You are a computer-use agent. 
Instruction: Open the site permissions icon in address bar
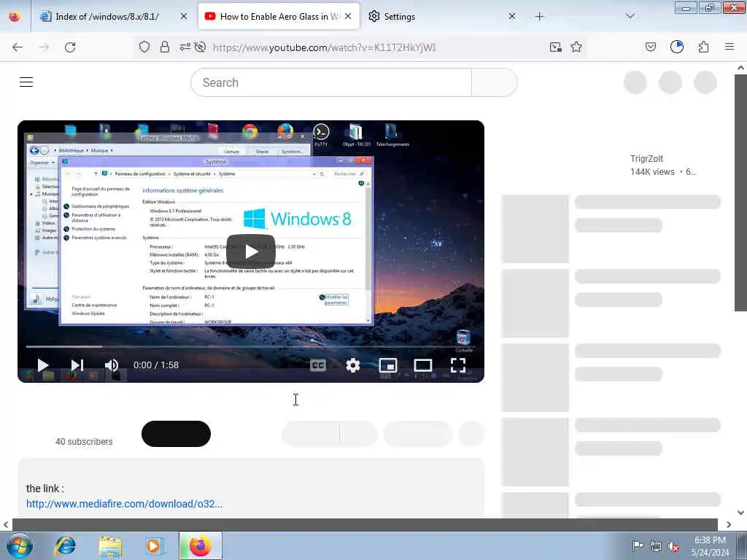pyautogui.click(x=185, y=47)
